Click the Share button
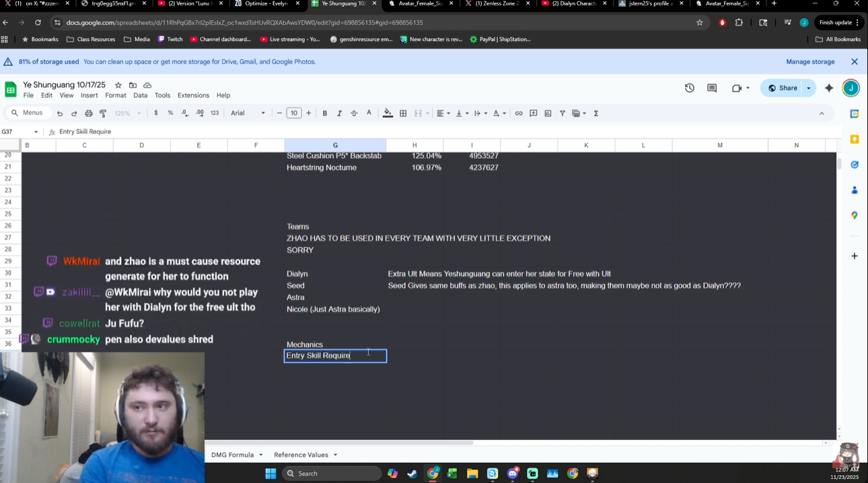This screenshot has width=868, height=483. click(782, 88)
